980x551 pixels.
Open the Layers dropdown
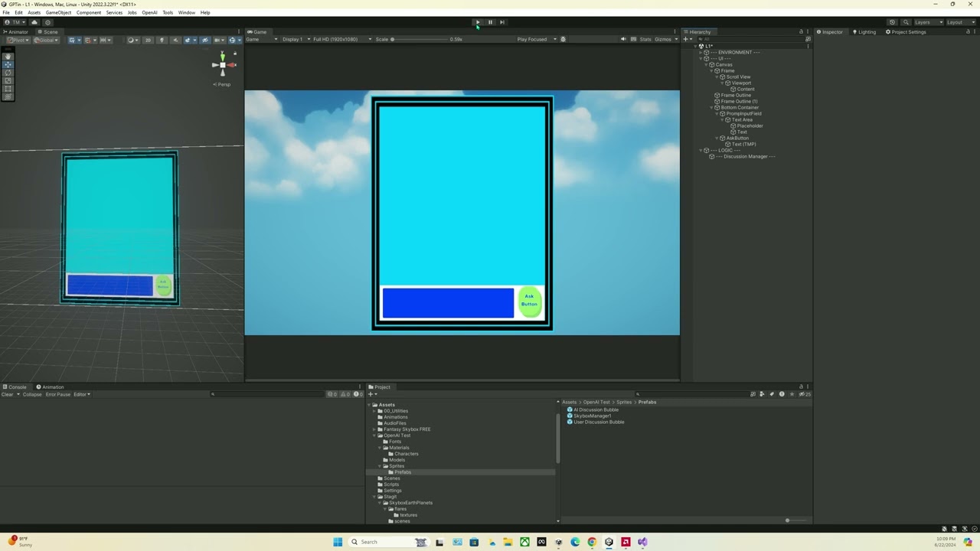(x=929, y=22)
